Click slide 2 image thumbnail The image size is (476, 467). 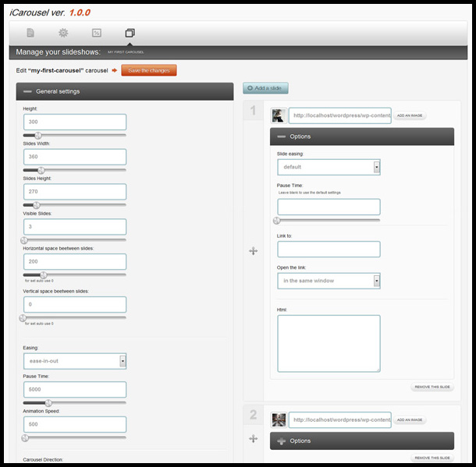coord(279,420)
